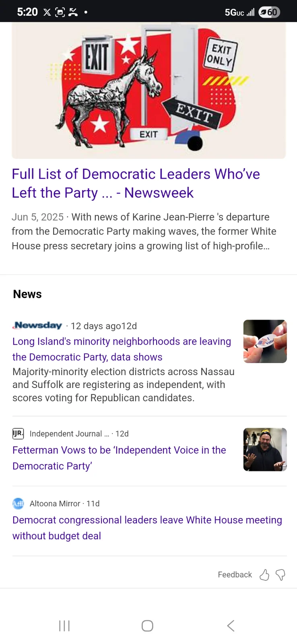
Task: Open the recent apps navigation button
Action: pos(64,626)
